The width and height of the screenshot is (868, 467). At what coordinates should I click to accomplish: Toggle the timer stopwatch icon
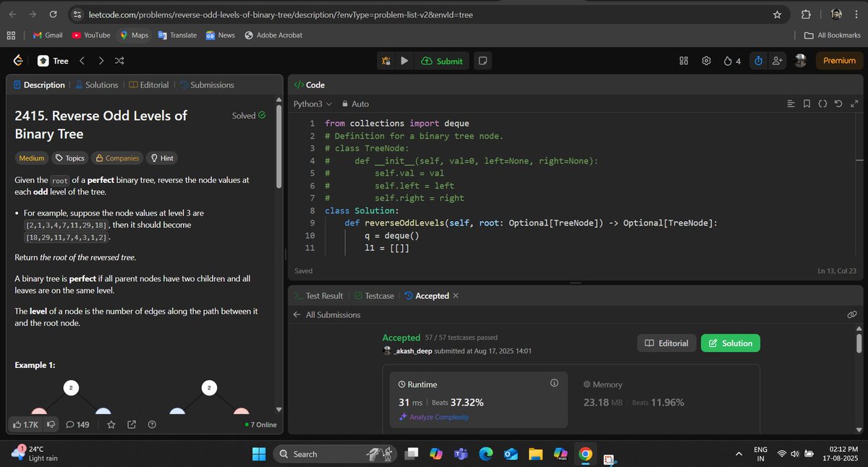pos(758,61)
